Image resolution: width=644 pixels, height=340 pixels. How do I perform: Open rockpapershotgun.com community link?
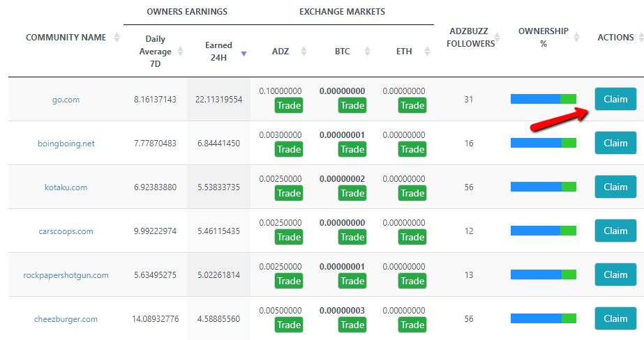[x=66, y=275]
